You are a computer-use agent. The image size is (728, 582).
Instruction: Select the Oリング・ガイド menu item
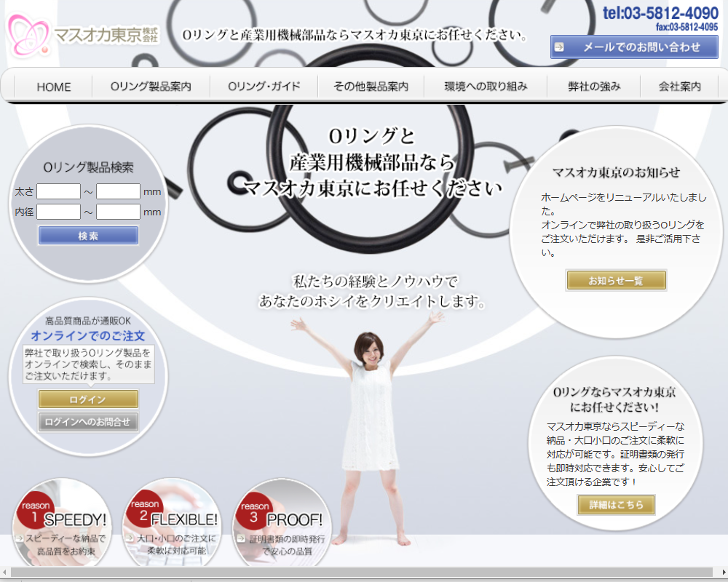click(264, 87)
